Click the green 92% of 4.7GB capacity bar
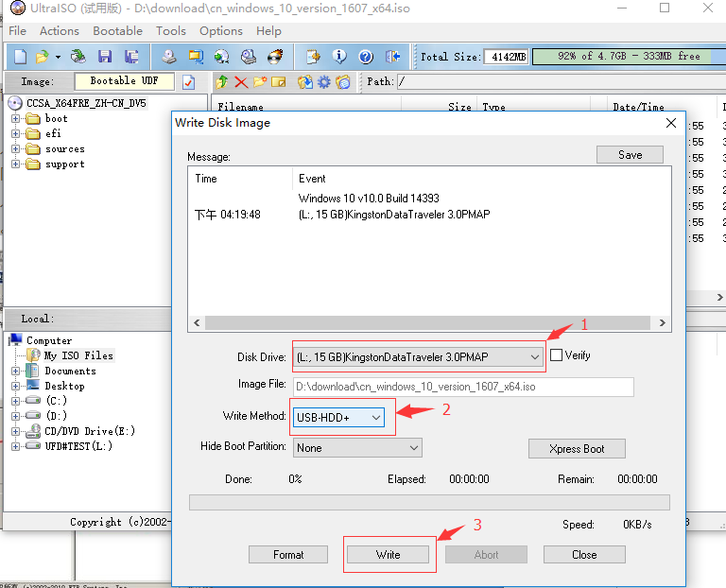The width and height of the screenshot is (726, 588). tap(629, 57)
